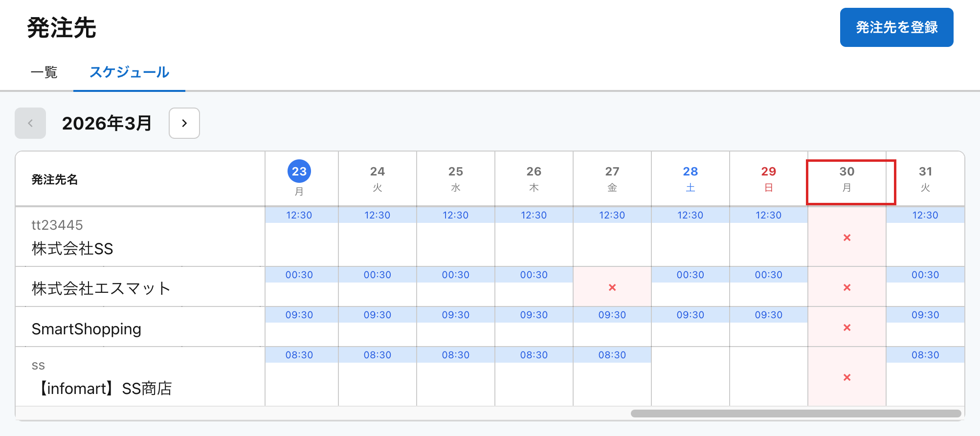980x436 pixels.
Task: Click the red X for 株式会社SS on the 30th
Action: (847, 238)
